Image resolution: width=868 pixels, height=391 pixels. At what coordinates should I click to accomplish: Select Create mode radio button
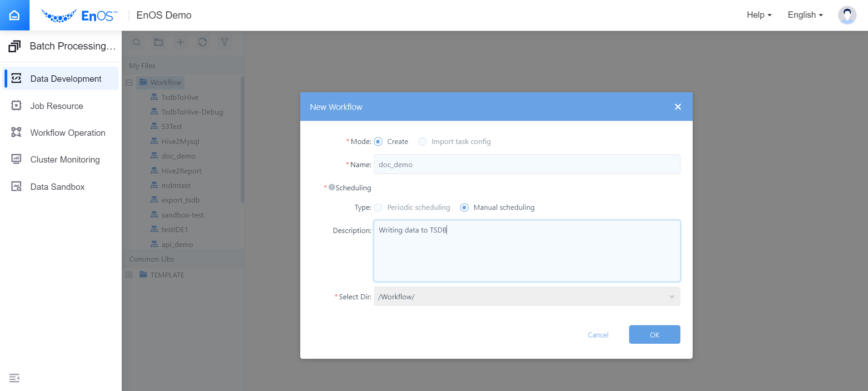point(378,142)
